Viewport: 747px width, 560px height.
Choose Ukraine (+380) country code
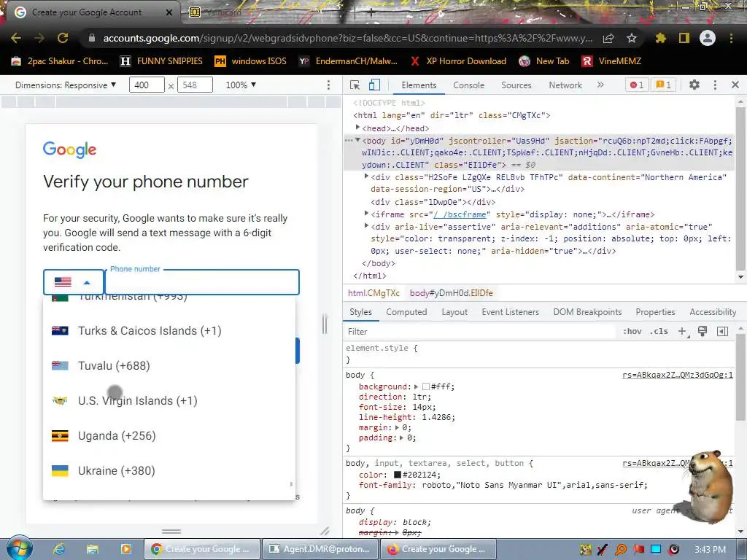(169, 470)
